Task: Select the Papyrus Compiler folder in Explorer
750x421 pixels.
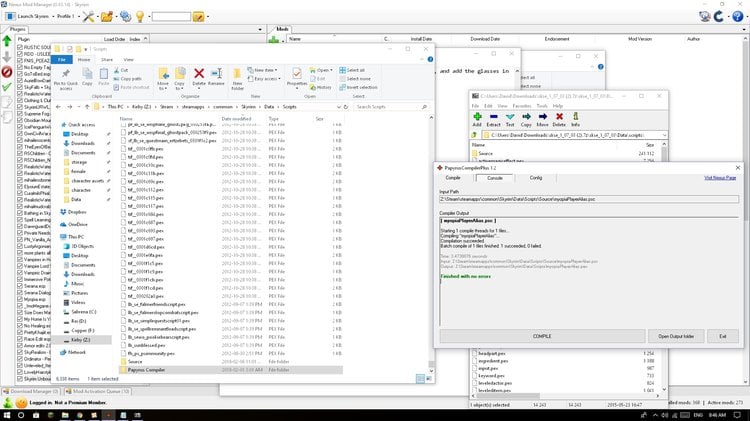Action: (x=231, y=370)
